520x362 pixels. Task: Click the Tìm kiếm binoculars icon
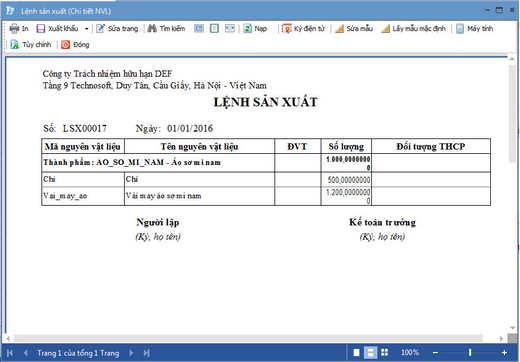[x=152, y=29]
